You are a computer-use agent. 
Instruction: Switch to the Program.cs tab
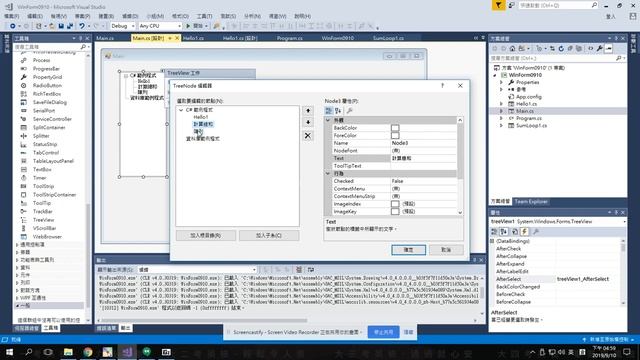[289, 38]
